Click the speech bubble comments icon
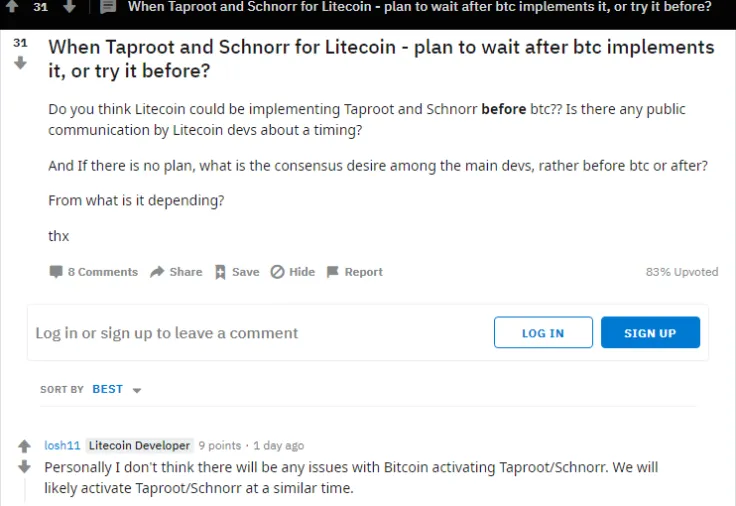This screenshot has width=736, height=506. (x=56, y=272)
